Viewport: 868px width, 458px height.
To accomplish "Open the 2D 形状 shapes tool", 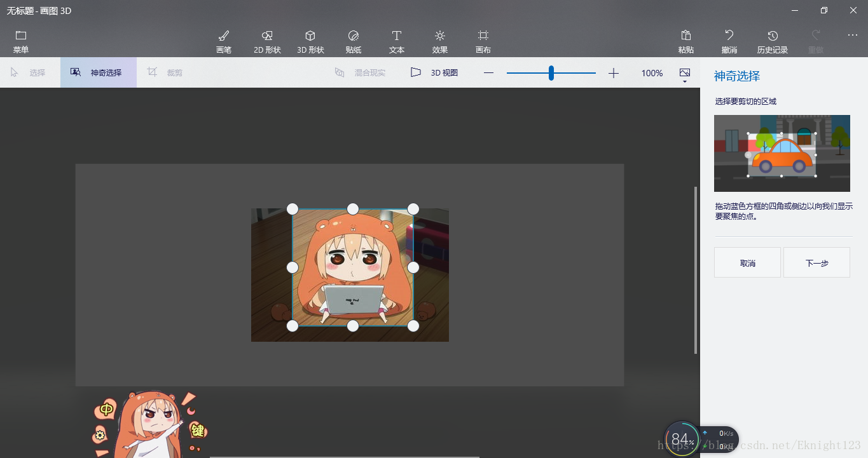I will [x=267, y=41].
